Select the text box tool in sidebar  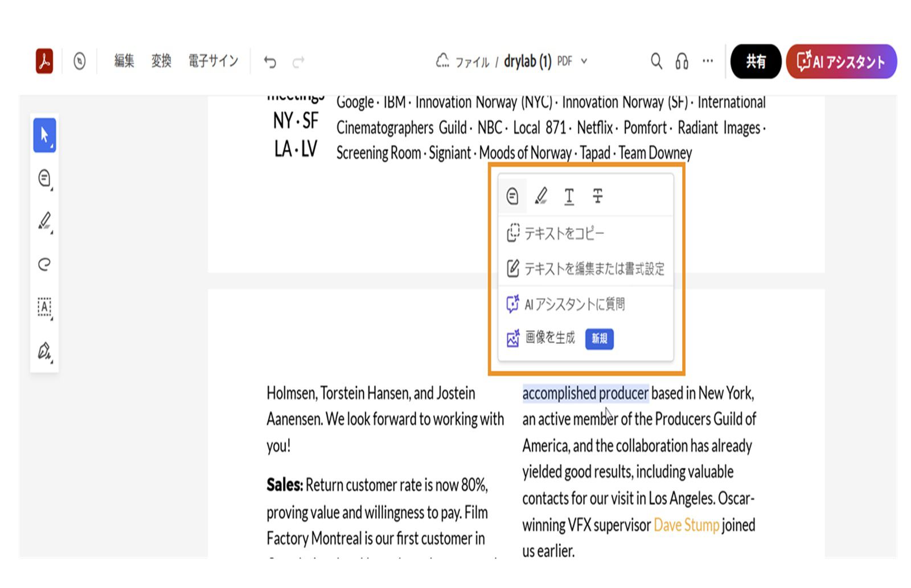click(x=44, y=307)
